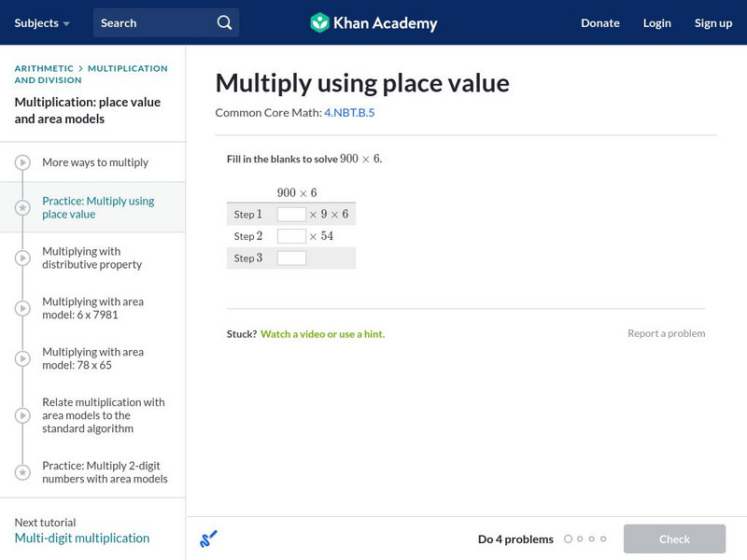Image resolution: width=747 pixels, height=560 pixels.
Task: Click the search magnifying glass icon
Action: click(x=222, y=21)
